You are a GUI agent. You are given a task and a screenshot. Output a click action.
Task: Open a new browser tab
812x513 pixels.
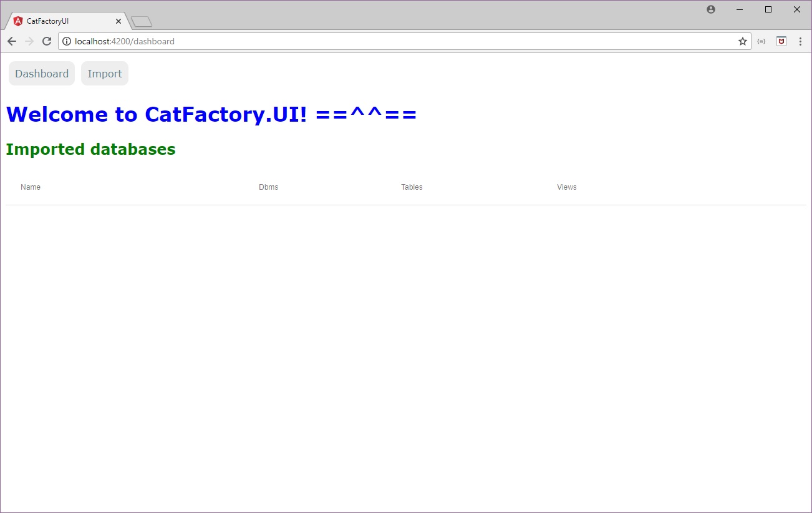(142, 22)
